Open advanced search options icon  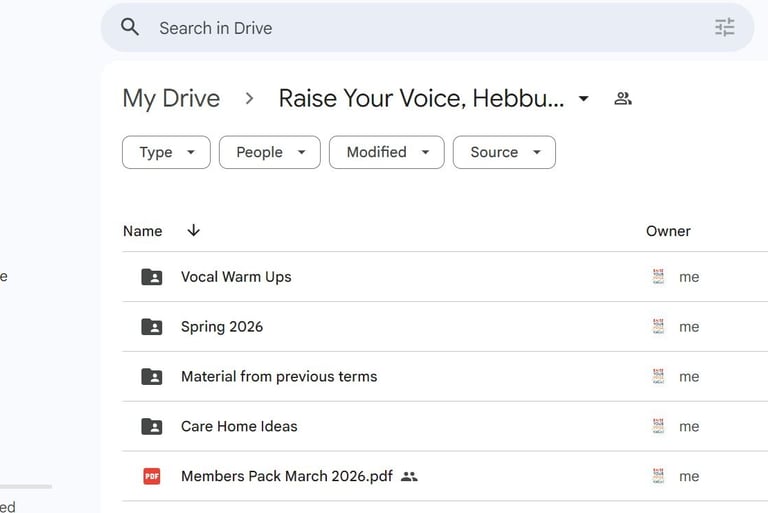(x=724, y=27)
